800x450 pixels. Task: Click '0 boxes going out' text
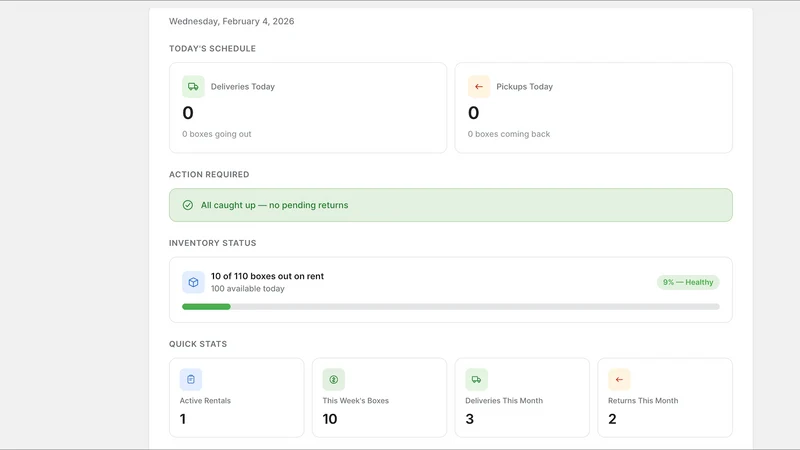pos(217,134)
